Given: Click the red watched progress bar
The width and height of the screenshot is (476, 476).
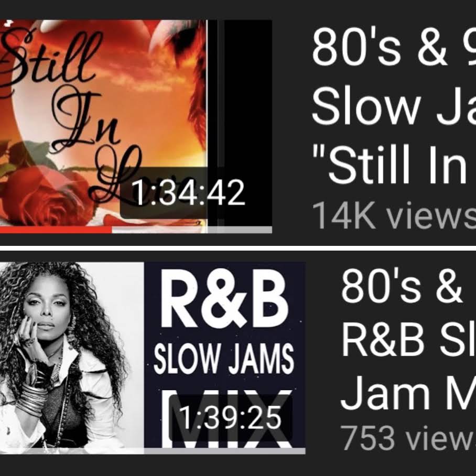Looking at the screenshot, I should point(56,230).
